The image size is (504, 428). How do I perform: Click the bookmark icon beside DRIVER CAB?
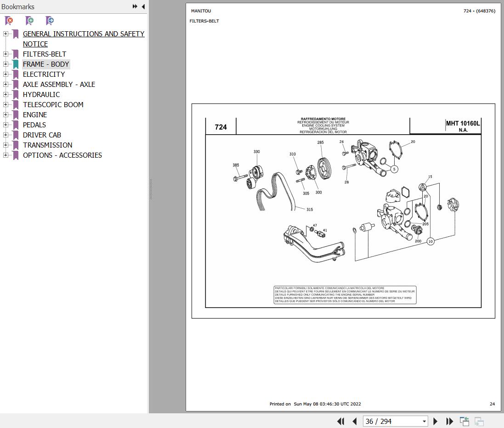pos(16,135)
